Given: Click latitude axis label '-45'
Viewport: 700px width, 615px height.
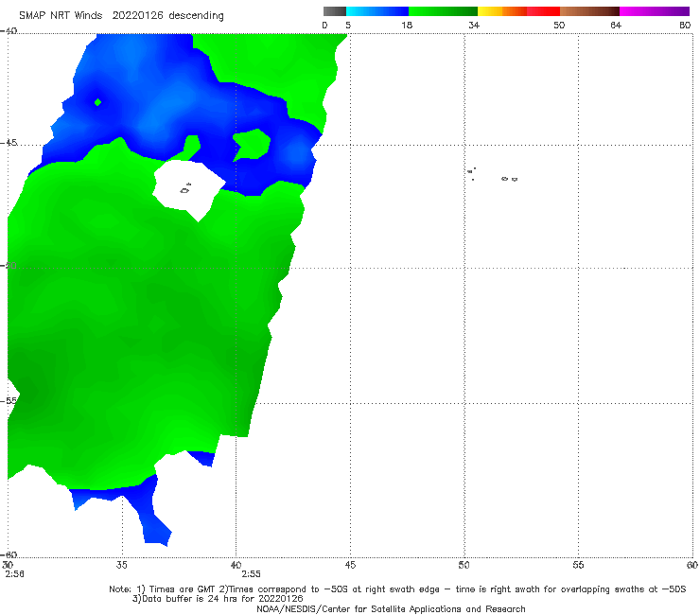Looking at the screenshot, I should [x=9, y=143].
